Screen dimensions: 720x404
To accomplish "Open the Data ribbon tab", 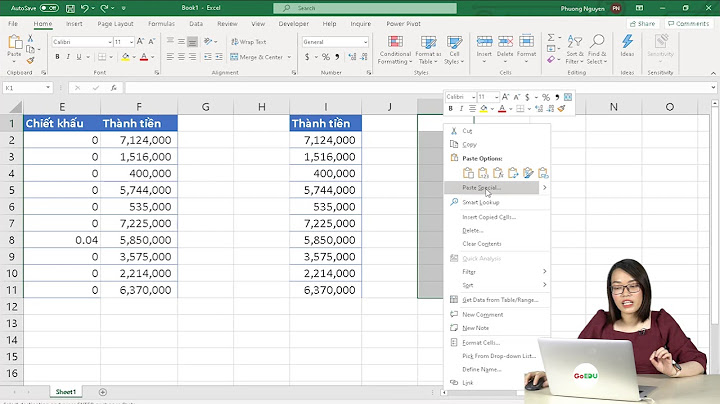I will [196, 23].
